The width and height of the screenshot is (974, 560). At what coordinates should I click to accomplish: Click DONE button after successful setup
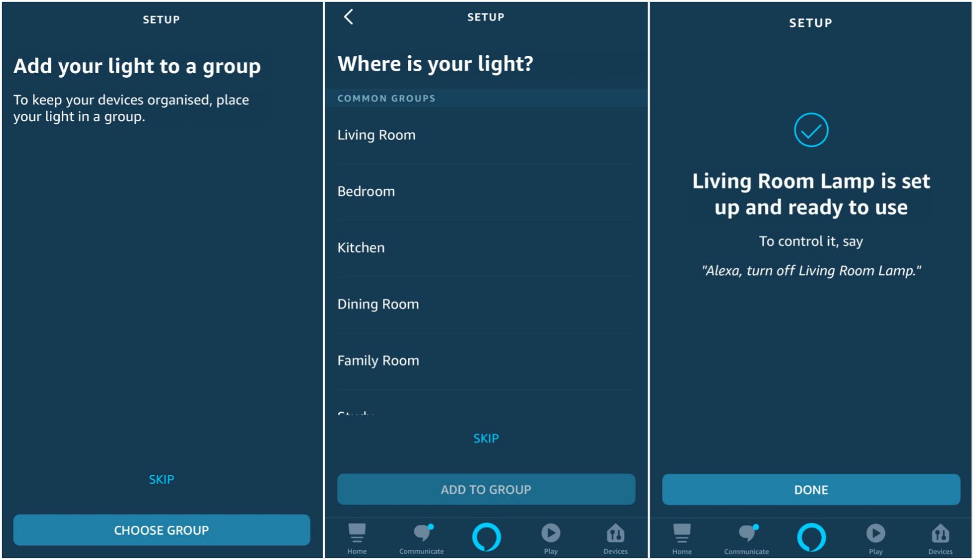812,488
